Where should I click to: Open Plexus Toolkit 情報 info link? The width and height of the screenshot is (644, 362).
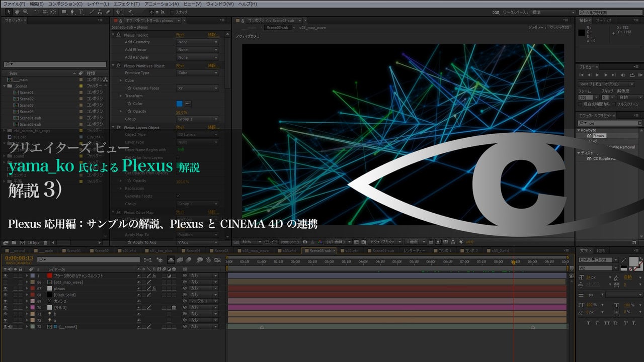214,35
